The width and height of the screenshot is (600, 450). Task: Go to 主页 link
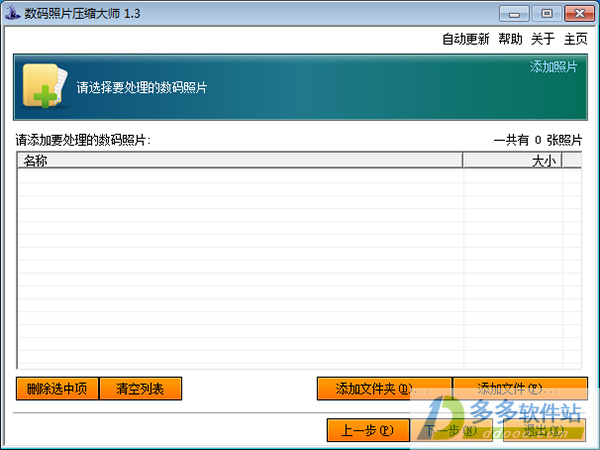(576, 39)
